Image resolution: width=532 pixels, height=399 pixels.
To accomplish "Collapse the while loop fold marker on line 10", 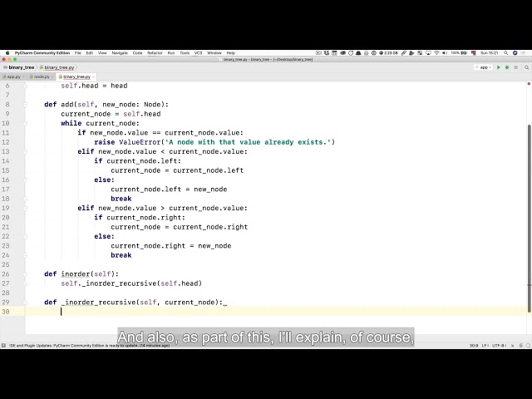I will pyautogui.click(x=25, y=124).
